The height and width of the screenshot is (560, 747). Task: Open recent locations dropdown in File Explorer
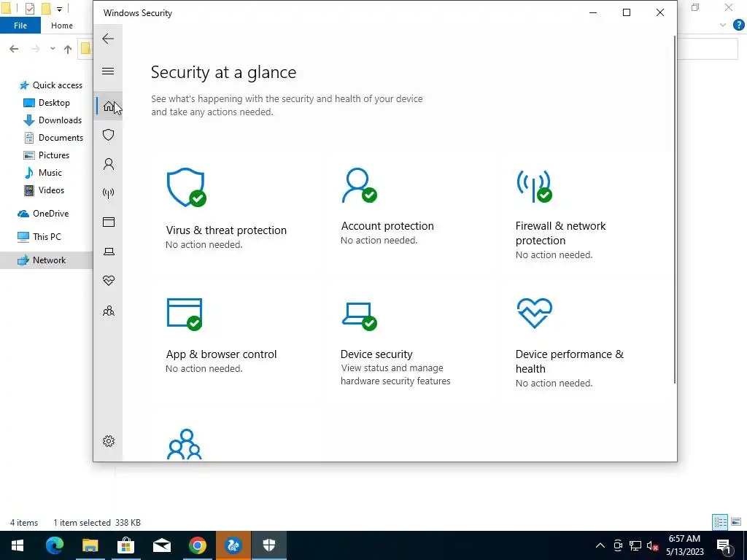[x=53, y=49]
